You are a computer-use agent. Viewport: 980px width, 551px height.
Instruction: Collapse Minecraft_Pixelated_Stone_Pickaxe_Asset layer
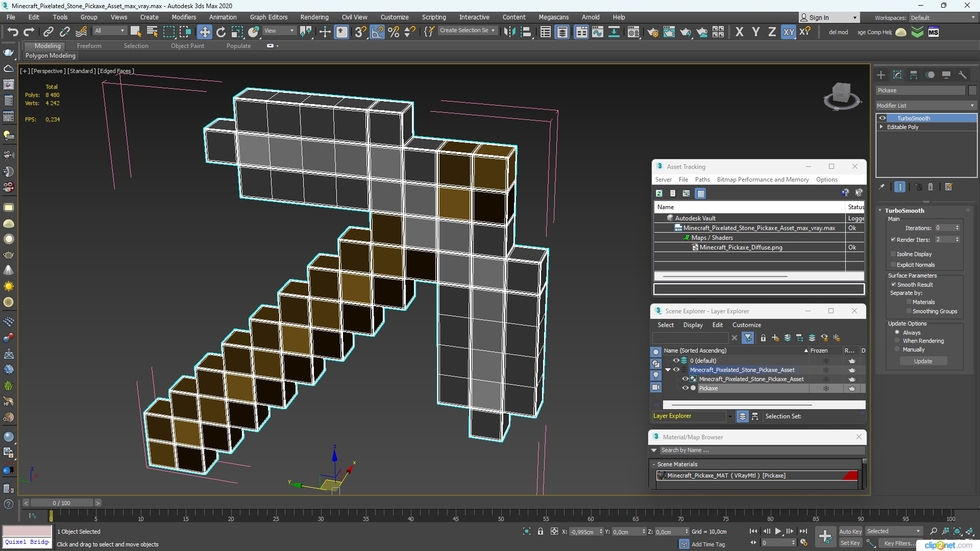pos(668,370)
